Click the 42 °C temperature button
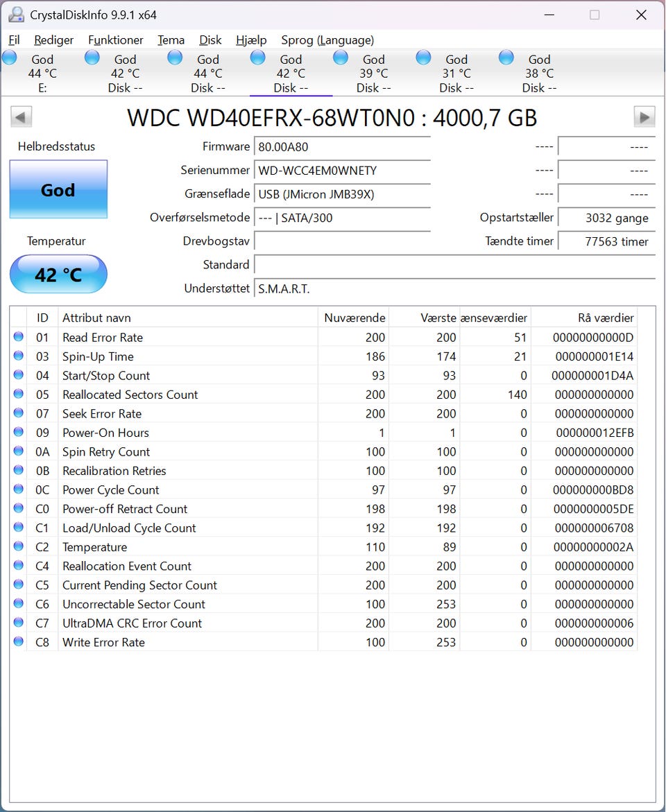The width and height of the screenshot is (666, 812). coord(58,275)
